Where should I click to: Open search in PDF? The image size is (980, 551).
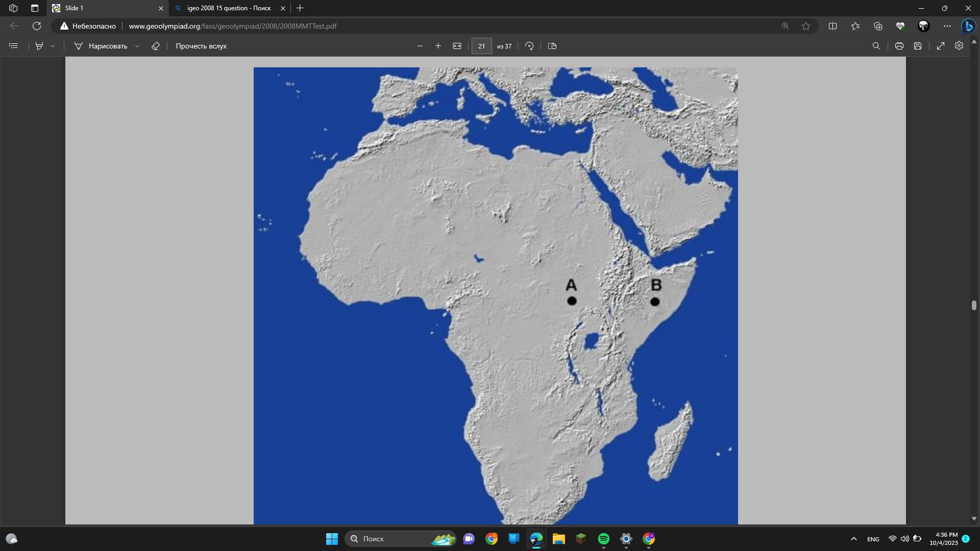876,46
